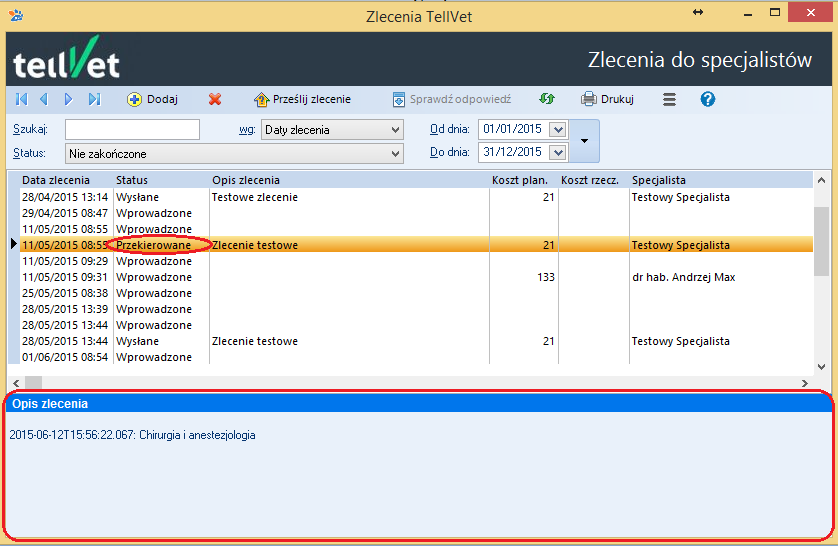Screen dimensions: 838x546
Task: Click the horizontal scrollbar left arrow
Action: point(16,383)
